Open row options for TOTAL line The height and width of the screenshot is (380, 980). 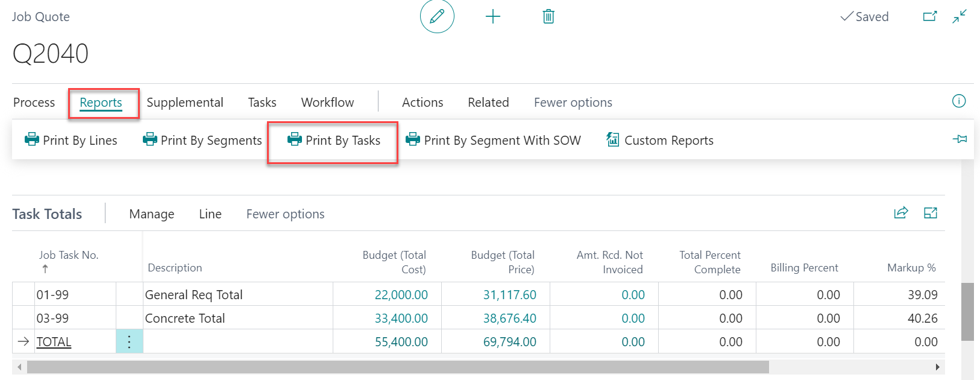click(129, 342)
